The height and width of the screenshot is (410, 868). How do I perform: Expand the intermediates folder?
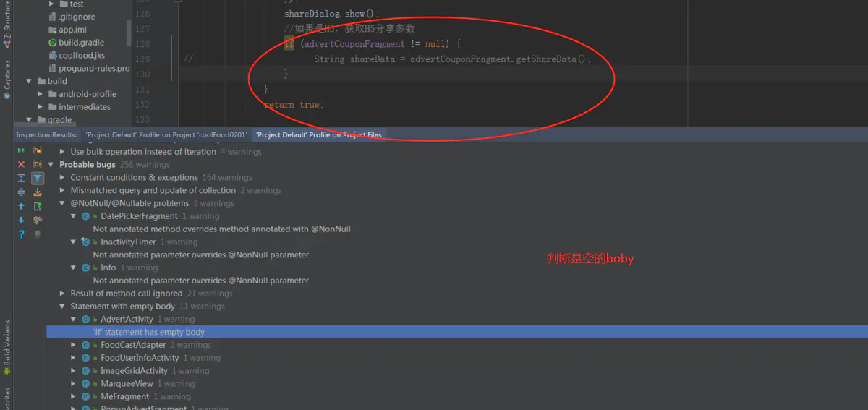(41, 107)
